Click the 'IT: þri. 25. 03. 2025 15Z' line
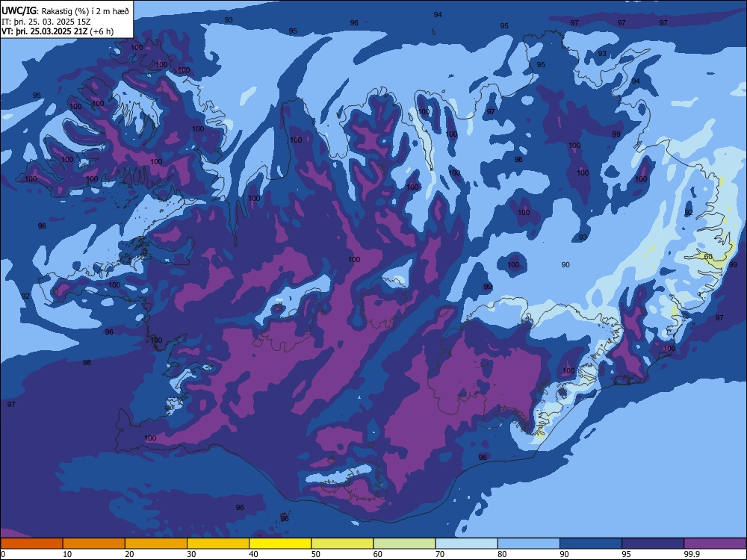 pos(46,22)
